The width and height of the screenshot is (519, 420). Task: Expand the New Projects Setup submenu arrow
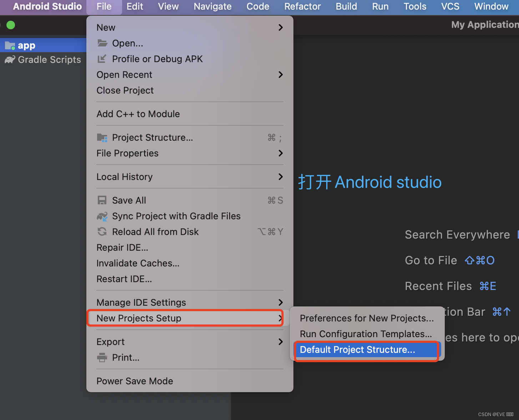click(281, 318)
